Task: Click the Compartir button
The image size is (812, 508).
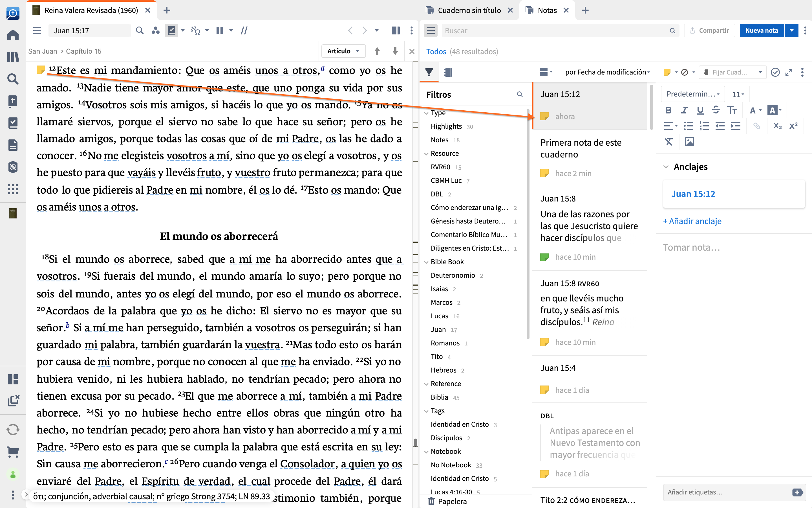Action: 709,30
